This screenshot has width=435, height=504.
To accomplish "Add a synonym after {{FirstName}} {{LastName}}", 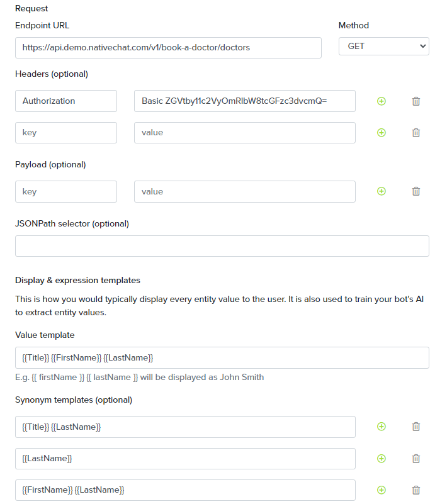I will (x=381, y=490).
